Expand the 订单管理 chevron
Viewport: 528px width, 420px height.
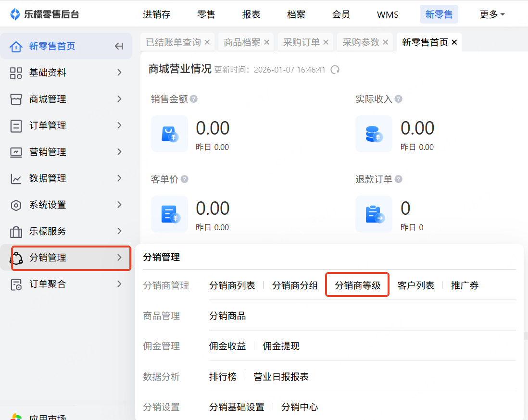pos(119,125)
